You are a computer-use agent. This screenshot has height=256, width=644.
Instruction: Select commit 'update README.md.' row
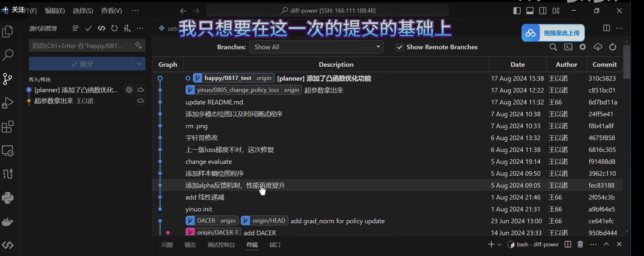(387, 102)
